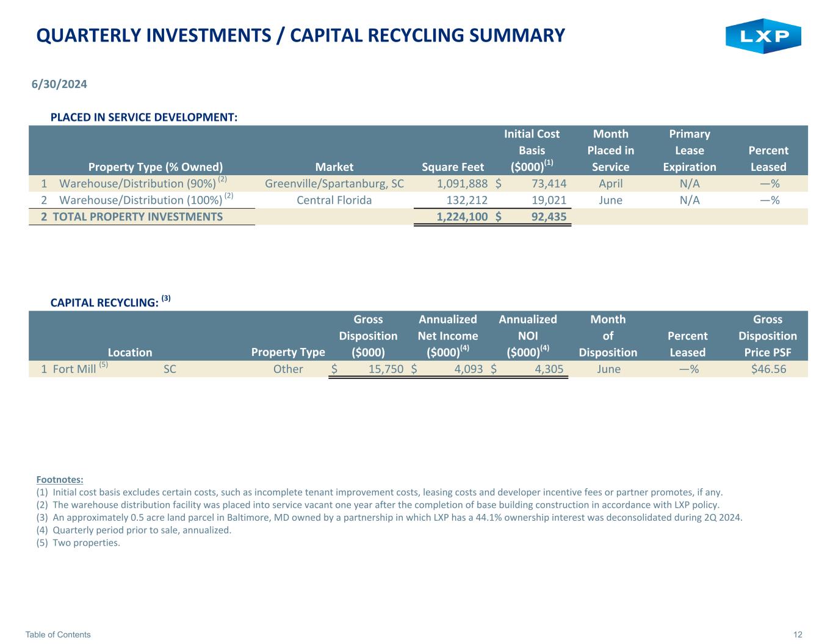Screen dimensions: 833x644
Task: Click the Primary Lease Expiration column header
Action: 689,151
